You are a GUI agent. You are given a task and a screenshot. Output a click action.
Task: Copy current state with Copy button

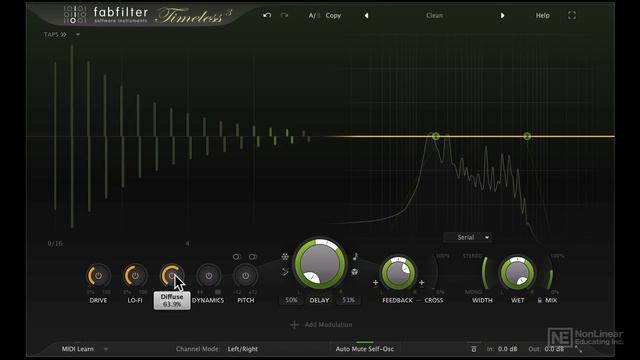tap(333, 16)
